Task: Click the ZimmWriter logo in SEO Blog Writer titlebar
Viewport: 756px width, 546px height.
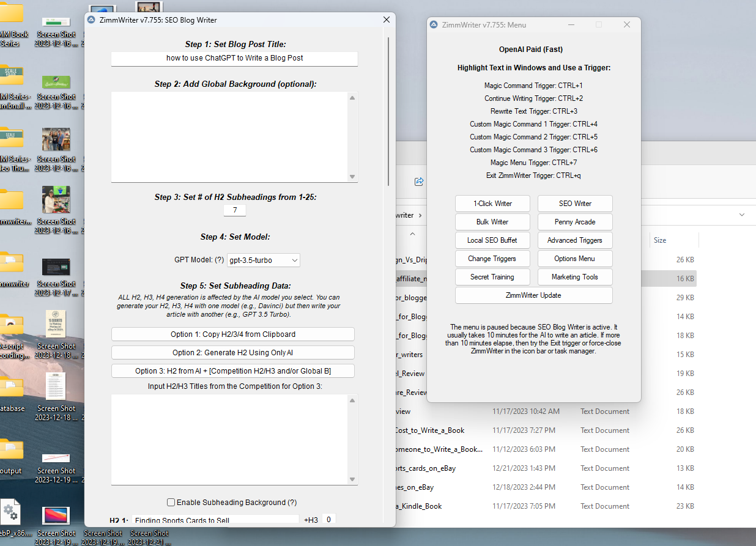Action: point(92,20)
